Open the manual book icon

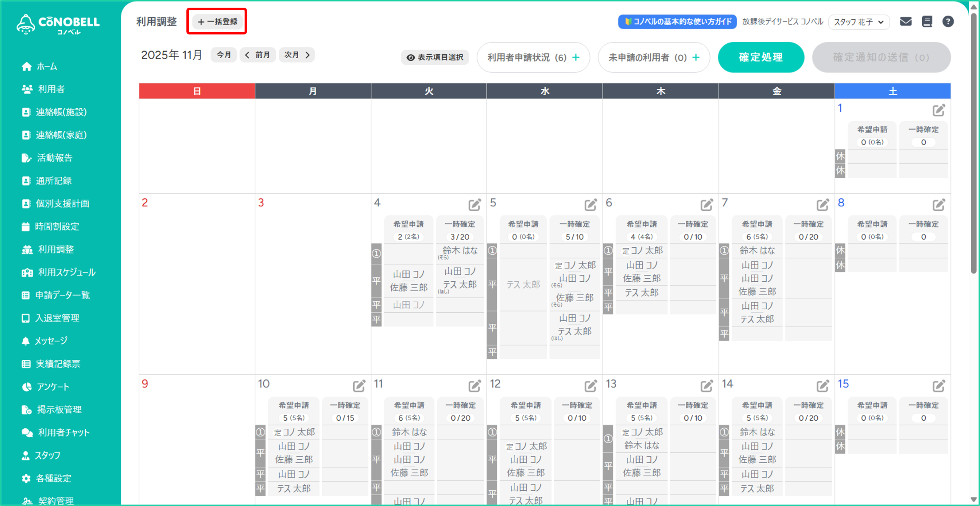[927, 21]
